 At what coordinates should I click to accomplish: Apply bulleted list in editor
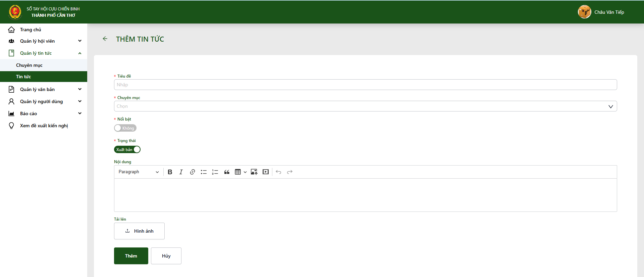point(204,172)
